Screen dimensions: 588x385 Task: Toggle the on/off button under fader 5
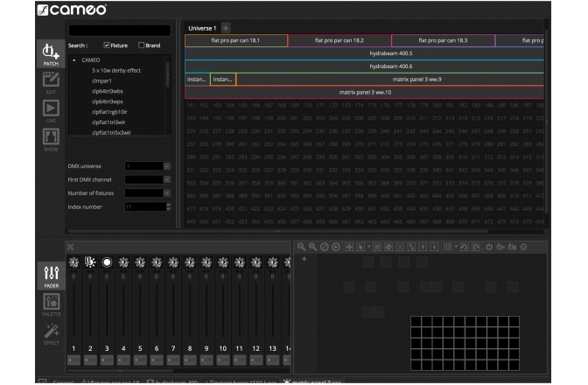pos(140,360)
